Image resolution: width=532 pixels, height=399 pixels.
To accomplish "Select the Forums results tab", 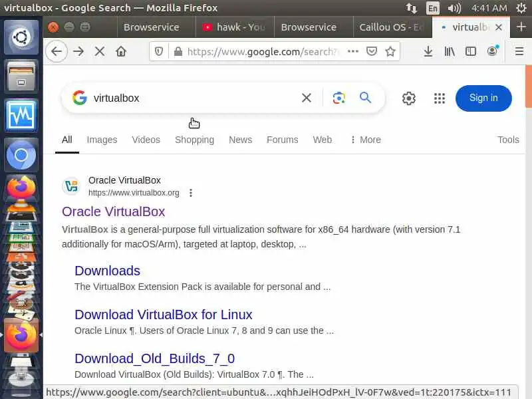I will 282,140.
